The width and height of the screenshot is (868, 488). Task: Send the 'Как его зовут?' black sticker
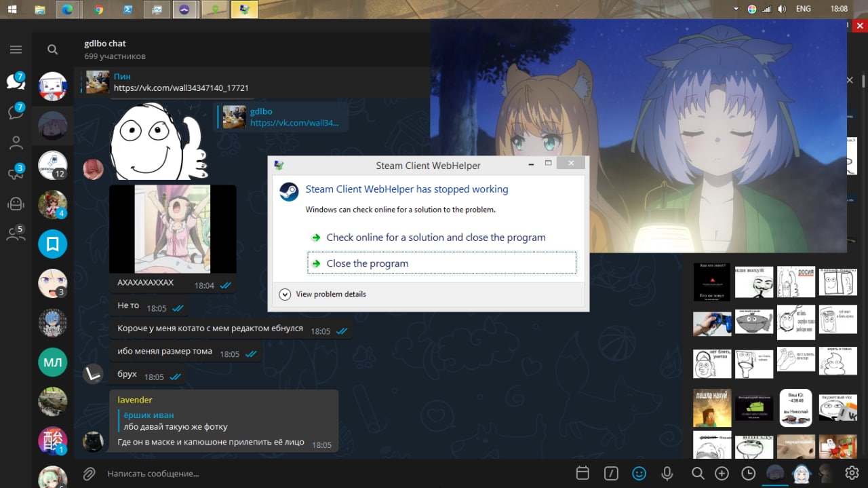coord(712,282)
